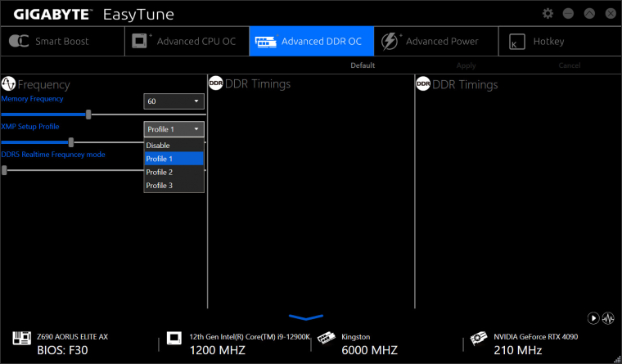
Task: Click the XMP Setup Profile label
Action: coord(30,127)
